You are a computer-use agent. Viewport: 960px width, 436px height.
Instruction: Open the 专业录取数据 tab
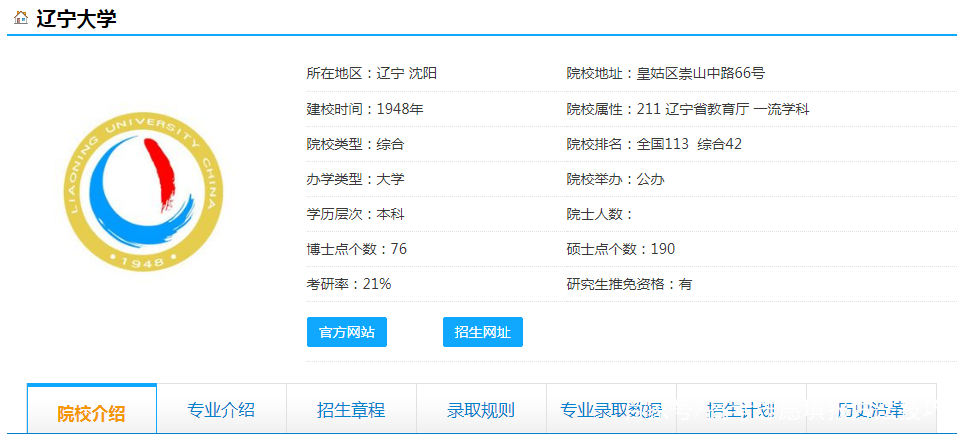(x=611, y=409)
